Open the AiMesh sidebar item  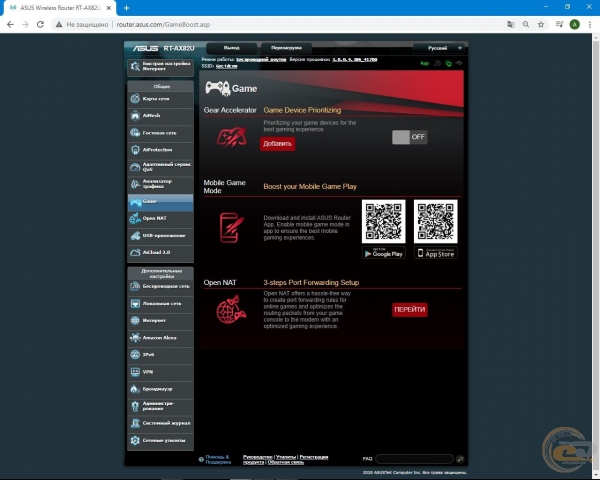[160, 116]
